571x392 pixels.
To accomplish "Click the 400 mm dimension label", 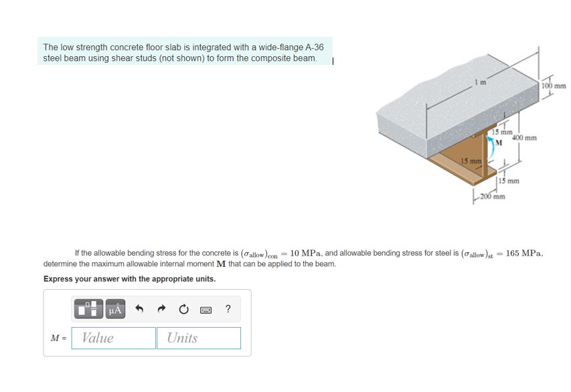I will (524, 136).
